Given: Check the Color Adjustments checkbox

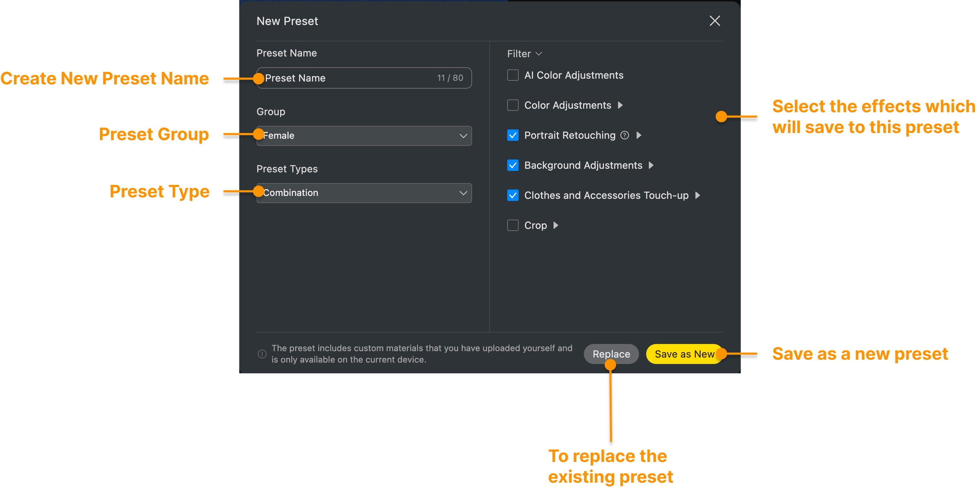Looking at the screenshot, I should pyautogui.click(x=513, y=105).
